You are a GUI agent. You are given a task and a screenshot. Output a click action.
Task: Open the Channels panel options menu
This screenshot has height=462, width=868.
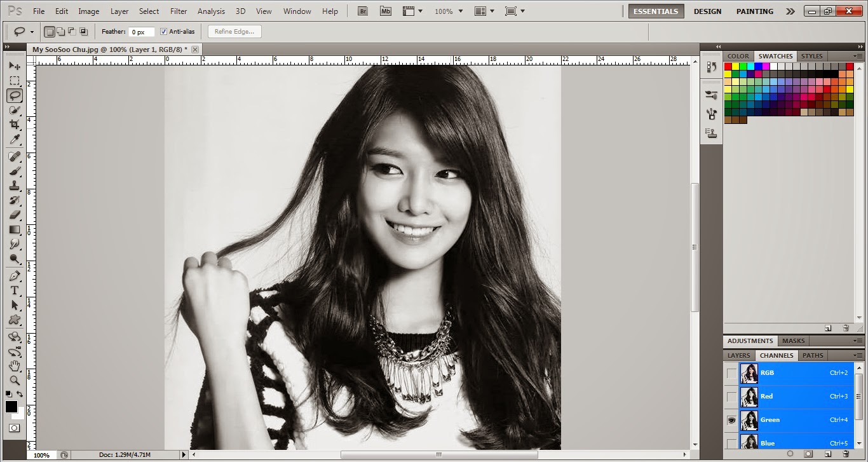[x=858, y=355]
